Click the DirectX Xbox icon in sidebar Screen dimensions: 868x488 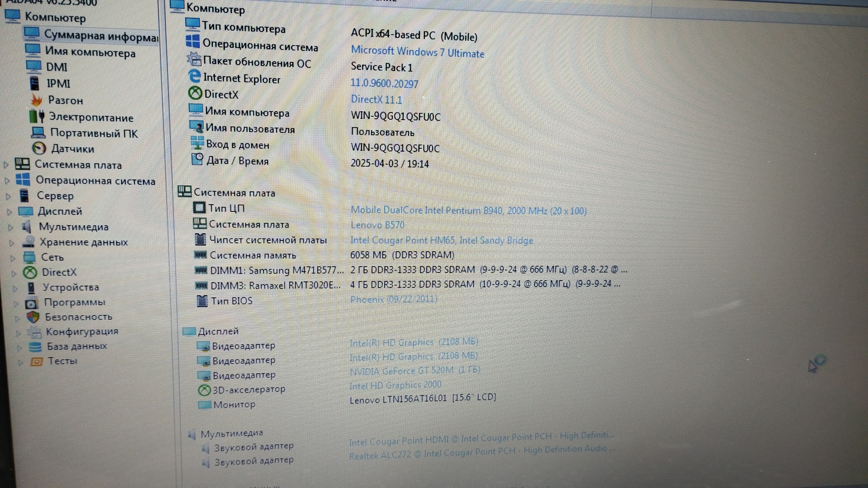point(30,272)
